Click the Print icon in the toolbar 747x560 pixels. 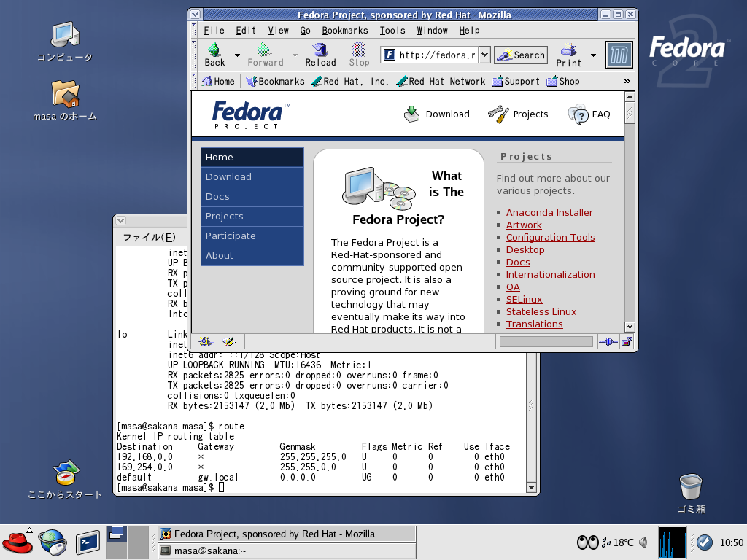pyautogui.click(x=568, y=50)
